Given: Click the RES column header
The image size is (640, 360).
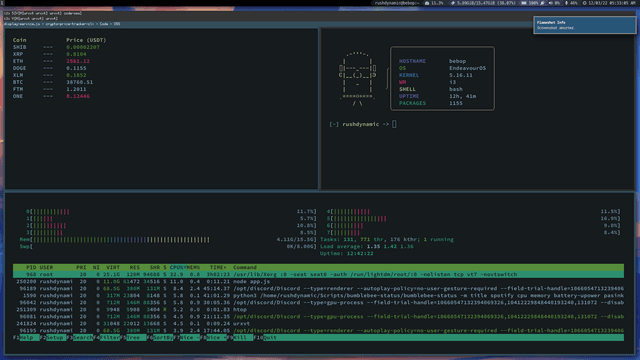Looking at the screenshot, I should point(134,267).
